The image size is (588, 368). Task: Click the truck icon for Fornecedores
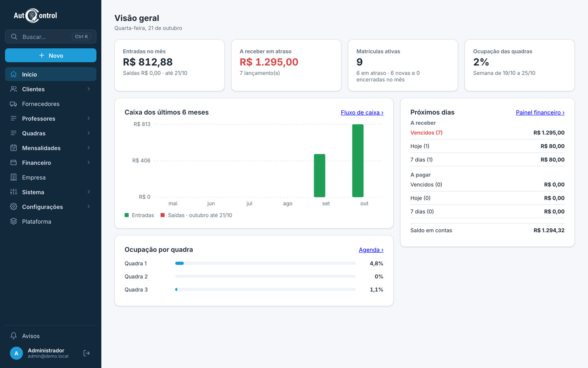[x=13, y=104]
